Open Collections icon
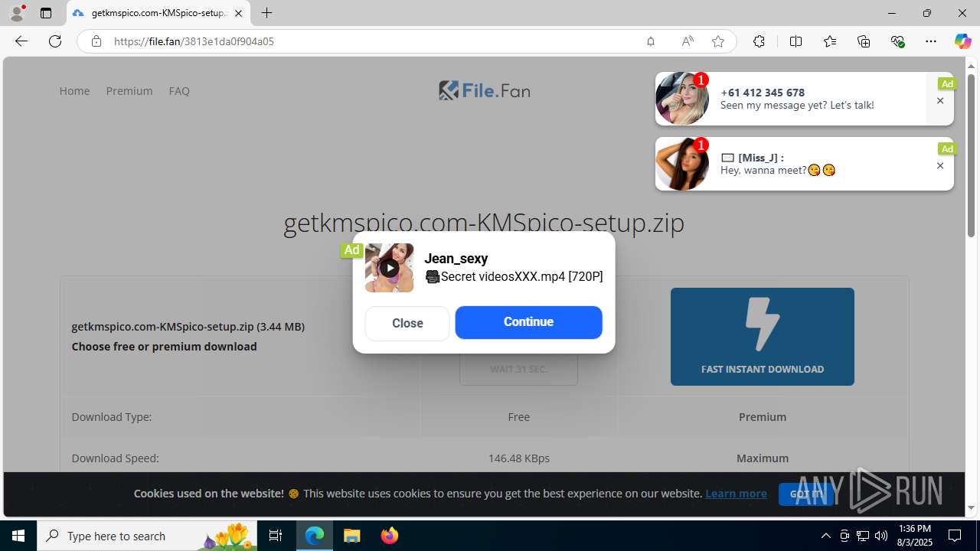The image size is (980, 551). (864, 41)
